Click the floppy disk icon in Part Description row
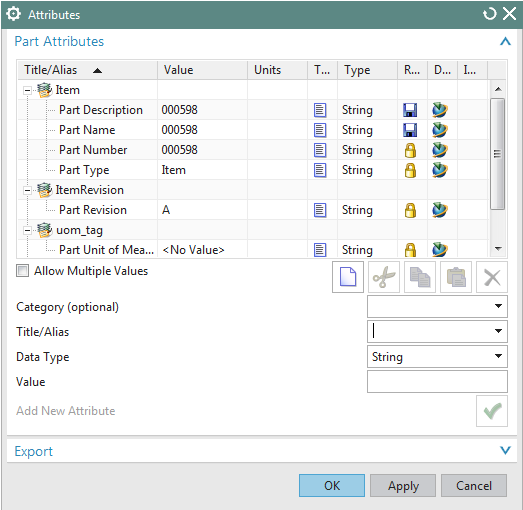Screen dimensions: 523x510 (x=410, y=110)
